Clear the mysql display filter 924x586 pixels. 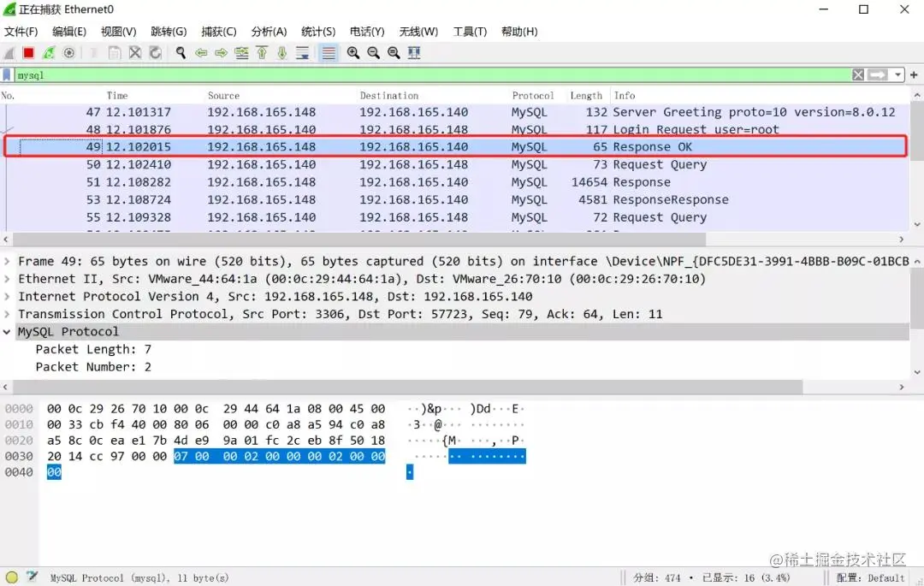(858, 74)
